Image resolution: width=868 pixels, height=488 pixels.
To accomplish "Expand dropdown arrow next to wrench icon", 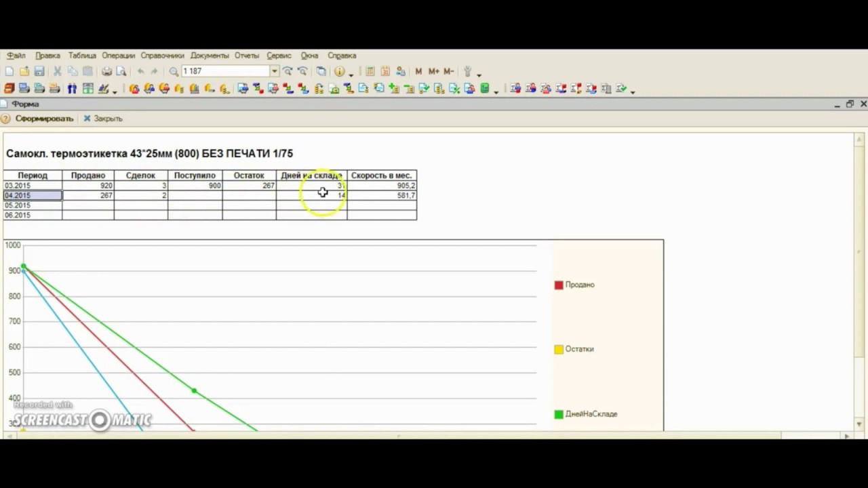I will (479, 75).
